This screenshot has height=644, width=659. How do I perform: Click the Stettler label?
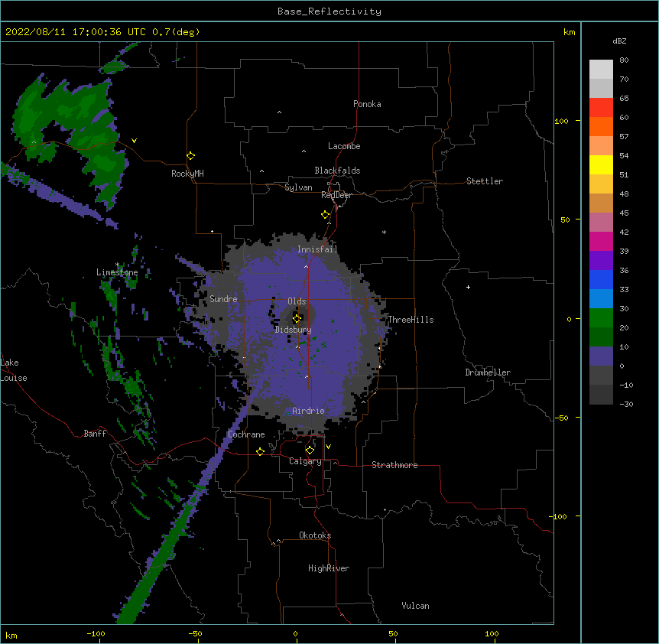(485, 181)
